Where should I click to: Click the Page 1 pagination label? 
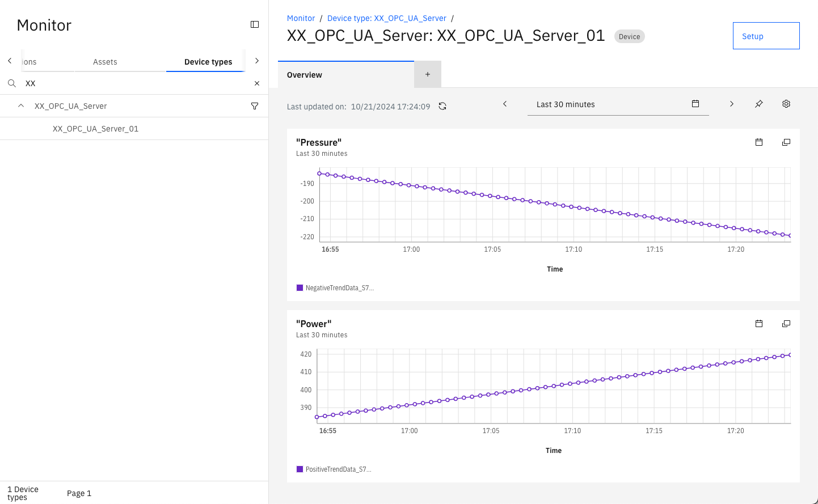79,493
